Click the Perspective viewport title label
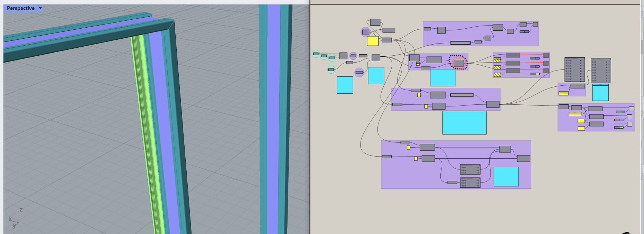Viewport: 644px width, 234px height. [20, 8]
